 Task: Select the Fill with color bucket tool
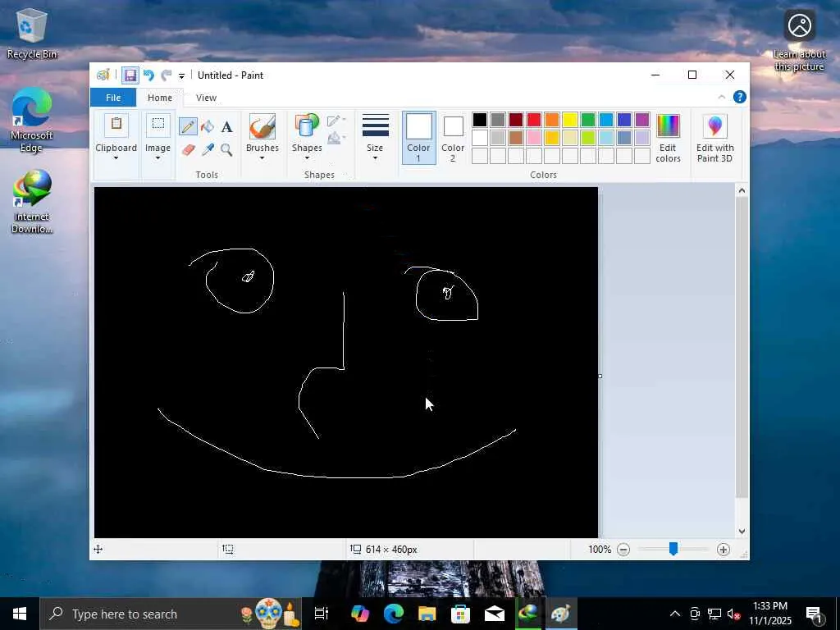pyautogui.click(x=208, y=126)
